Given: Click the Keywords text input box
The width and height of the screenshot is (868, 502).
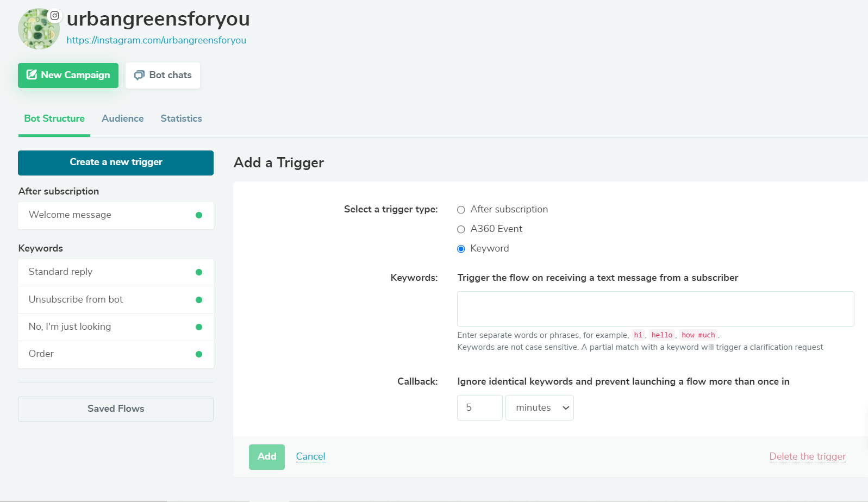Looking at the screenshot, I should (655, 309).
